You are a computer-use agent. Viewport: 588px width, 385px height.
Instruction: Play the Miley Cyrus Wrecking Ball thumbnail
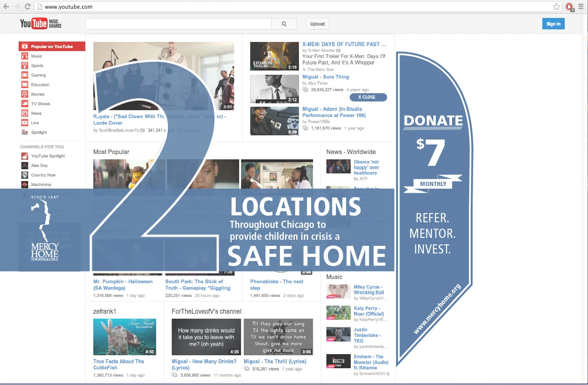pos(339,292)
